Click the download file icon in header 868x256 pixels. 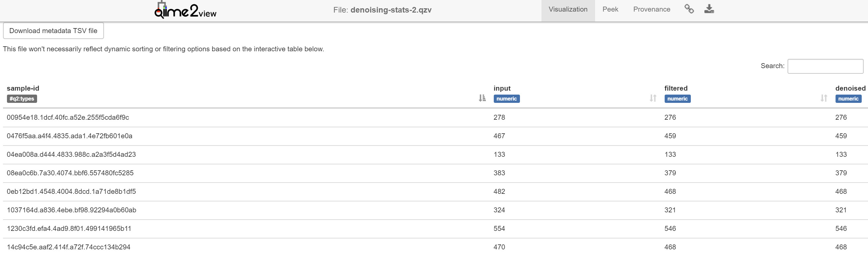tap(709, 9)
